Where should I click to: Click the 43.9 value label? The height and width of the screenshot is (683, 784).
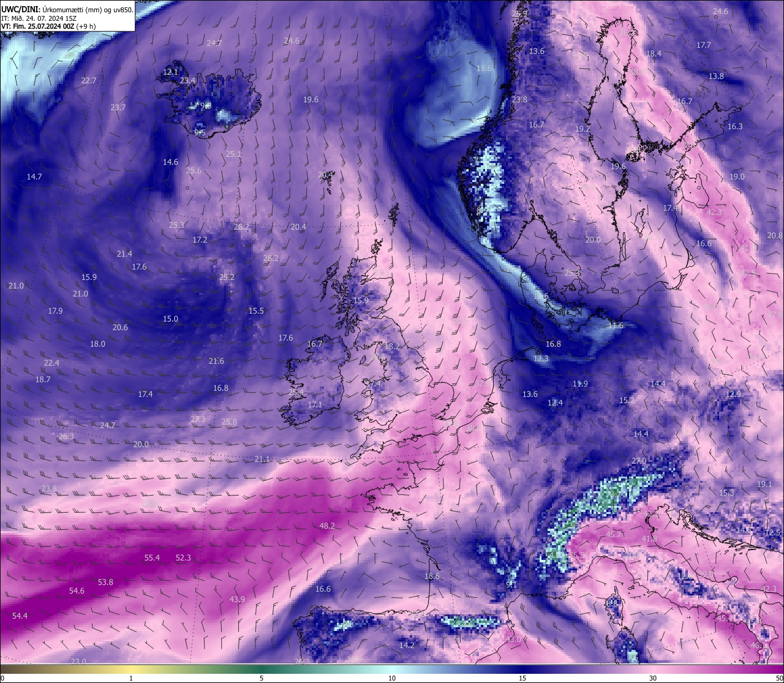pos(237,599)
